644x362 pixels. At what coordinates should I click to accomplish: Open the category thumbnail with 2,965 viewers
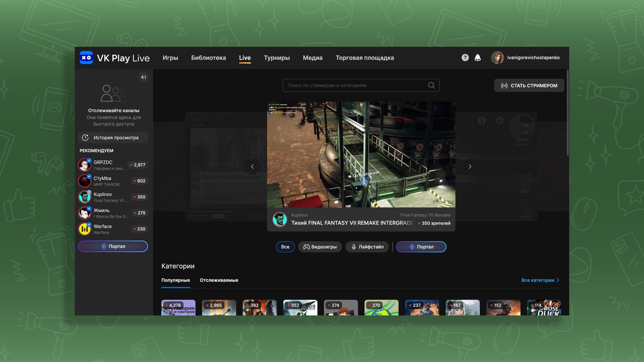[x=219, y=308]
